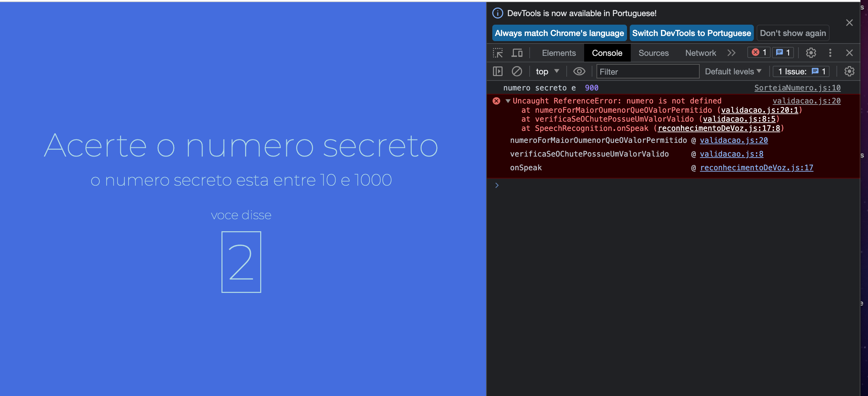This screenshot has height=396, width=868.
Task: Click the blue issues count badge in the toolbar
Action: [x=783, y=52]
